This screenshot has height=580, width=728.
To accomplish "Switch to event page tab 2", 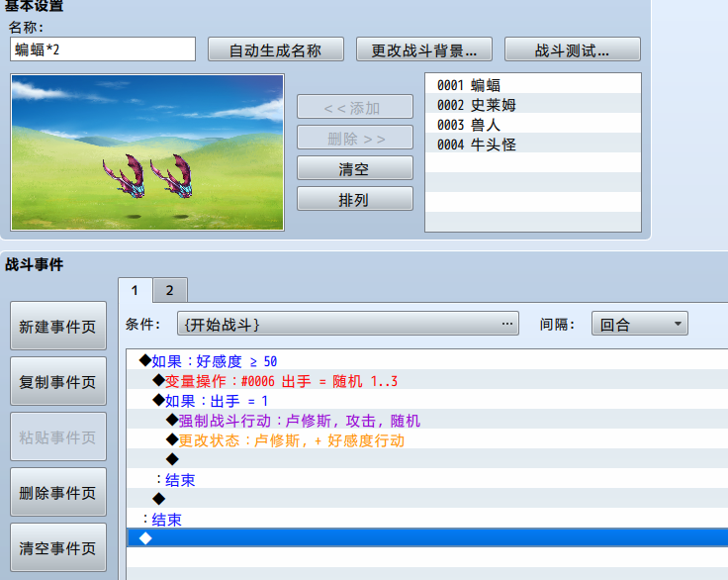I will coord(170,290).
